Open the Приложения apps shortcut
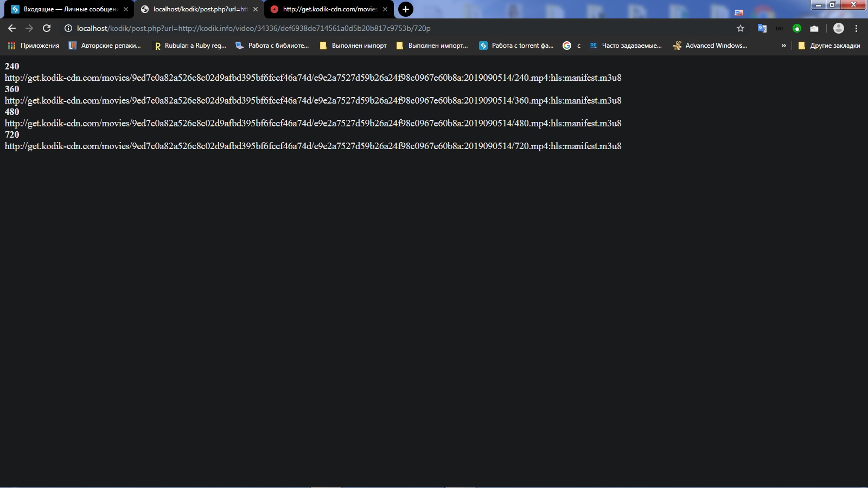 [x=34, y=46]
